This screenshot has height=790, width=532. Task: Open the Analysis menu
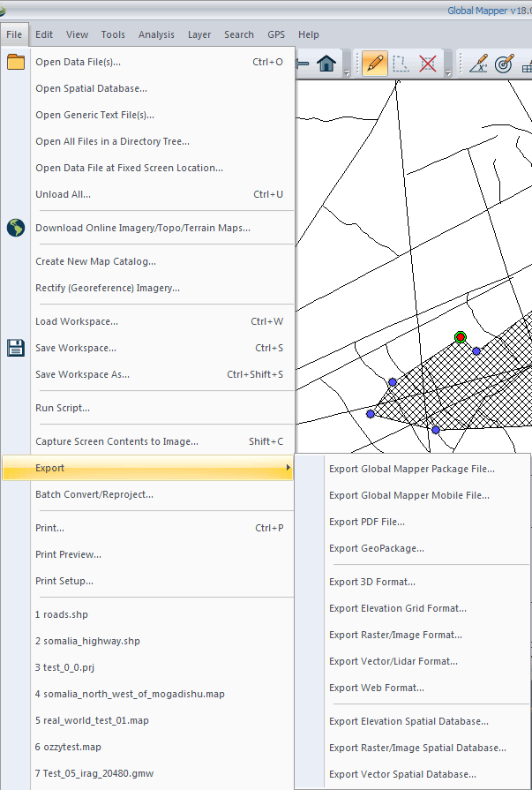[x=156, y=34]
